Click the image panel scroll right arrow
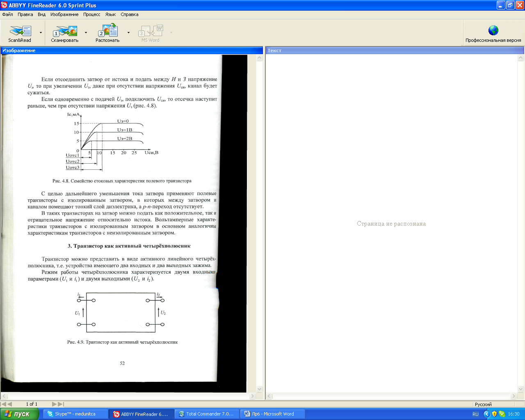Image resolution: width=525 pixels, height=420 pixels. pos(252,396)
